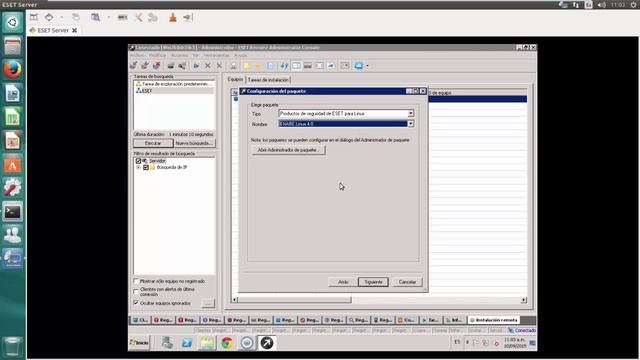Open LibreOffice Writer from the dock
Viewport: 640px width, 360px height.
[12, 93]
